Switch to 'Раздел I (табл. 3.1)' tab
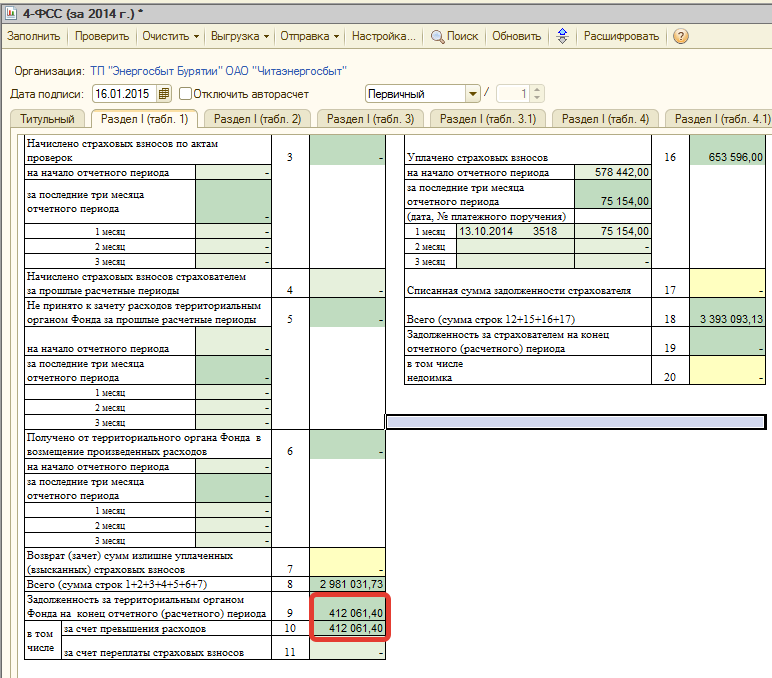This screenshot has height=678, width=772. (487, 119)
